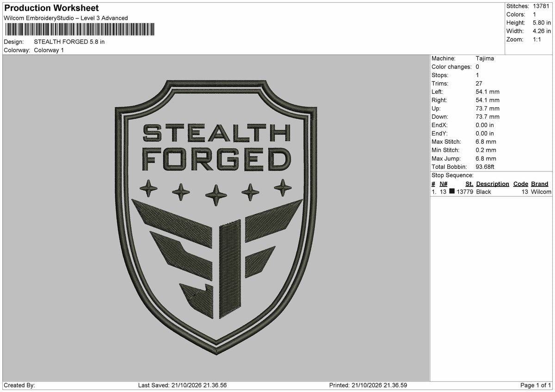Click the barcode under the worksheet title

[80, 30]
